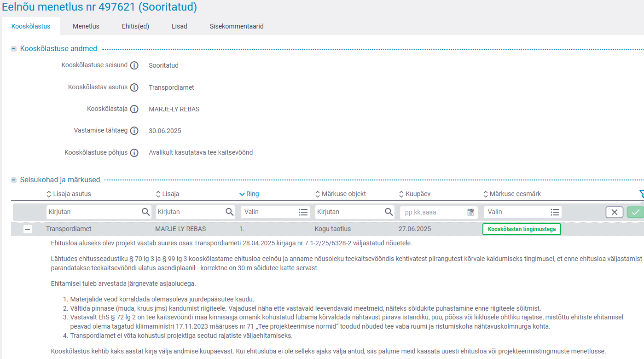The width and height of the screenshot is (644, 359).
Task: Search icon in Lisaja asutus filter
Action: point(146,212)
